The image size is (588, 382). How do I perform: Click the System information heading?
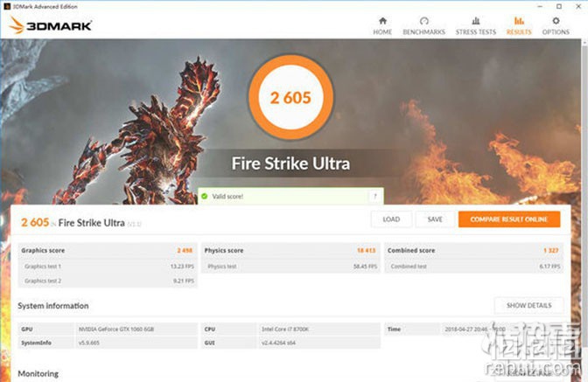(53, 306)
